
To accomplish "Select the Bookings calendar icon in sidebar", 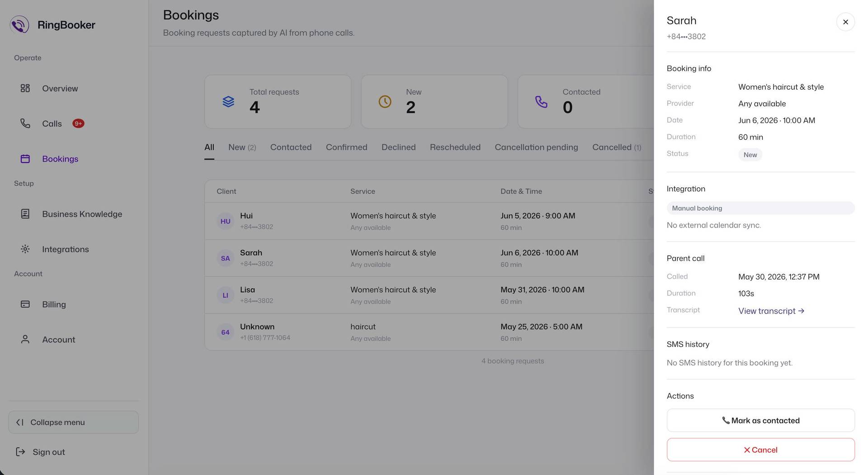I will click(25, 159).
